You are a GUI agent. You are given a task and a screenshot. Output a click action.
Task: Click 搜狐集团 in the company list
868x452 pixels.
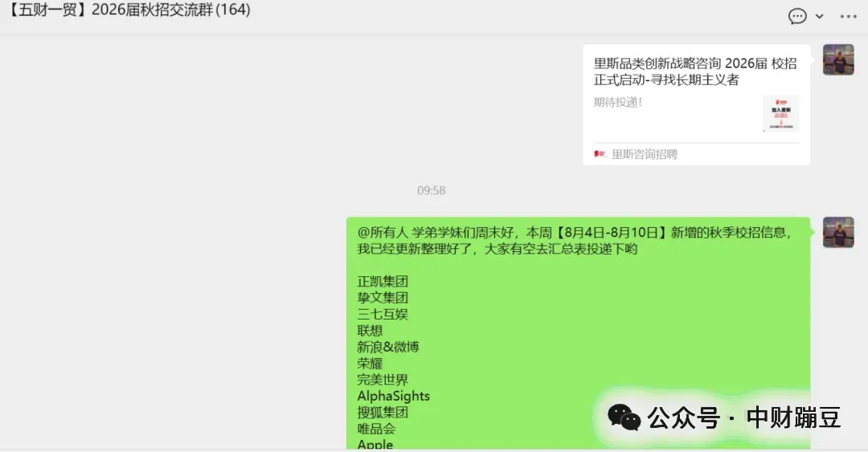tap(383, 412)
